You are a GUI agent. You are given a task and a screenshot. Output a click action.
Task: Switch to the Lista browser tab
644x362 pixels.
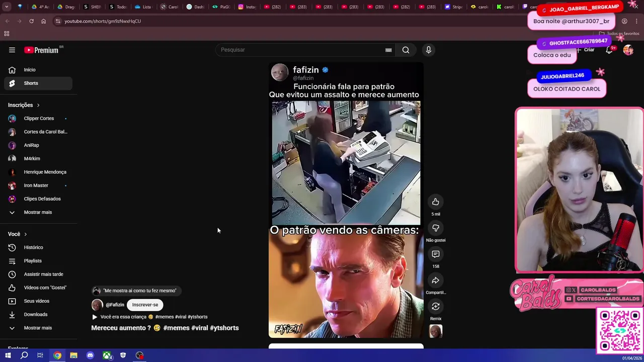(x=143, y=7)
